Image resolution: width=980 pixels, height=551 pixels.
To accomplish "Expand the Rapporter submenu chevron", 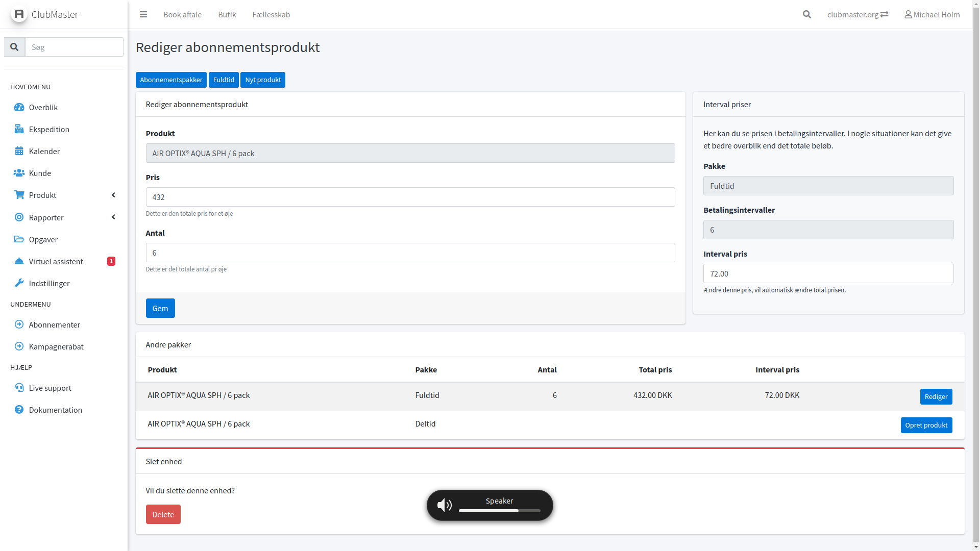I will [113, 217].
